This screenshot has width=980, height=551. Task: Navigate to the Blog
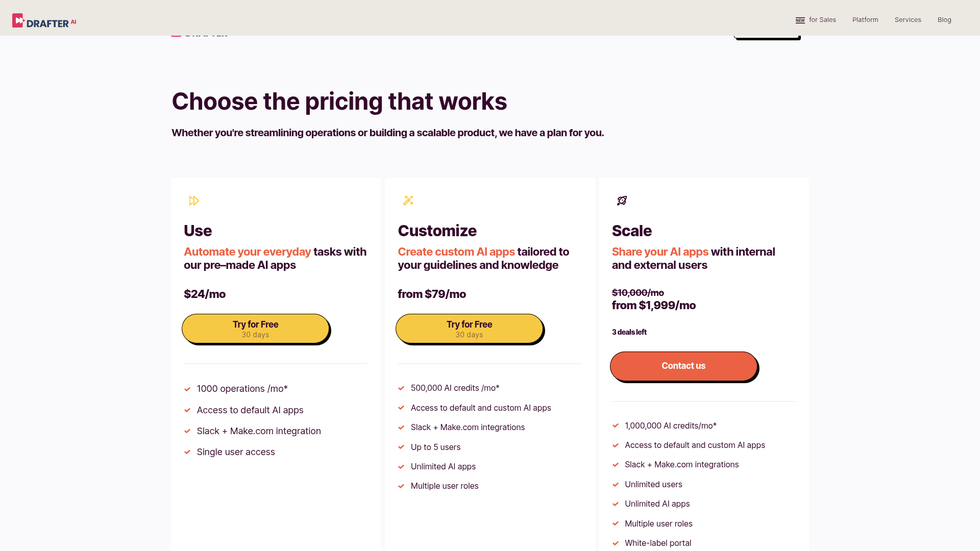click(944, 20)
